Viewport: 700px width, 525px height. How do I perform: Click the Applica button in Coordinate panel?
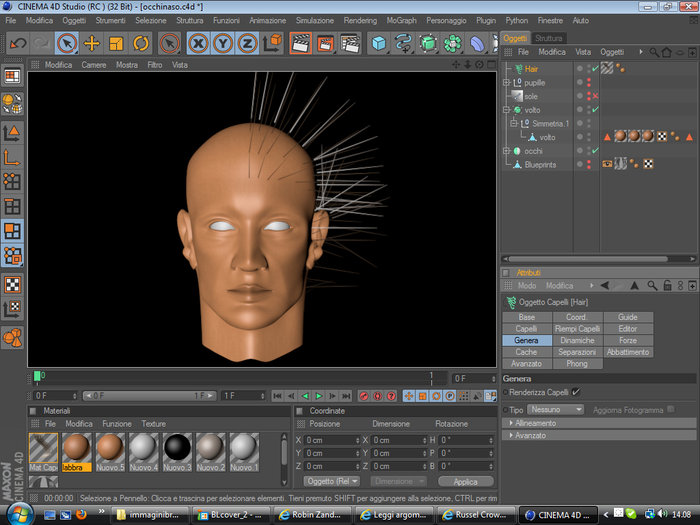click(x=465, y=481)
